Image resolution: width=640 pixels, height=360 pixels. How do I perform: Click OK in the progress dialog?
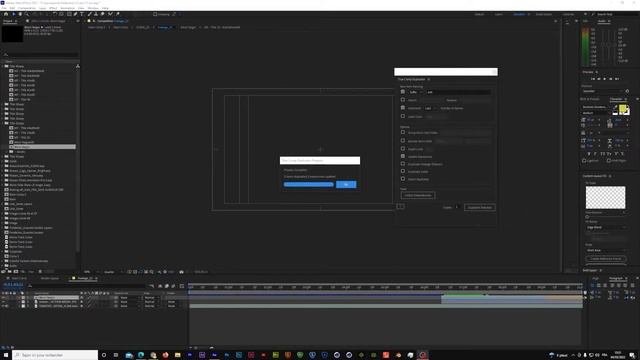tap(346, 184)
